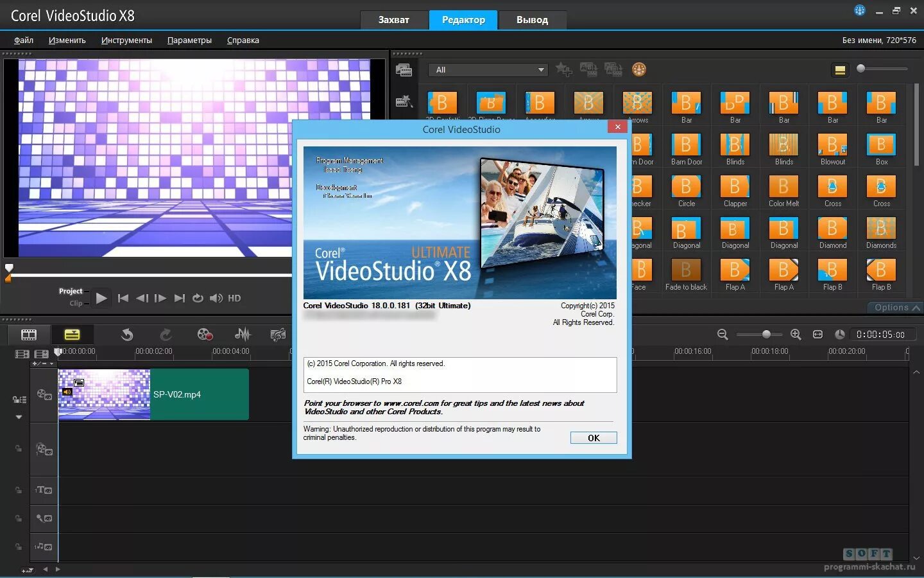Open the Инструменты menu

tap(126, 40)
